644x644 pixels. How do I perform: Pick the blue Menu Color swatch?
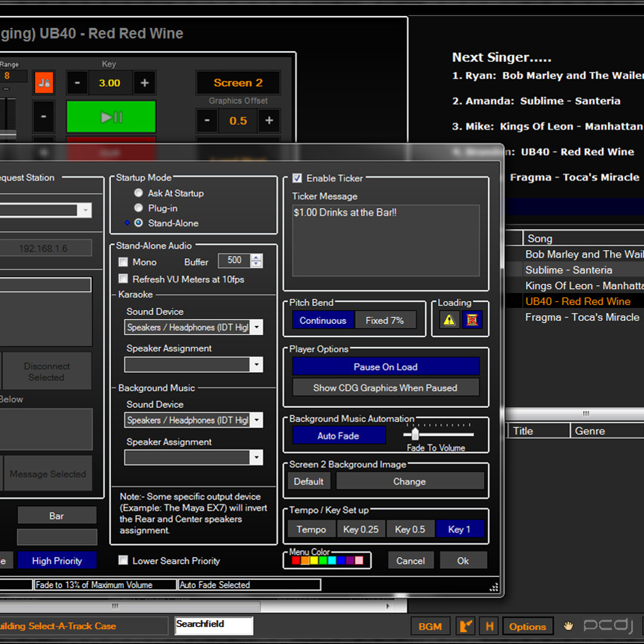click(341, 560)
